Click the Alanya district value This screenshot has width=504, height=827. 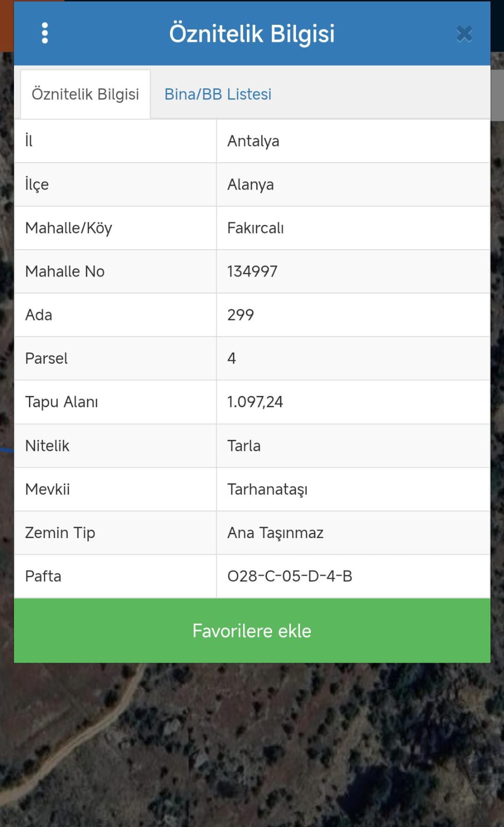[250, 185]
